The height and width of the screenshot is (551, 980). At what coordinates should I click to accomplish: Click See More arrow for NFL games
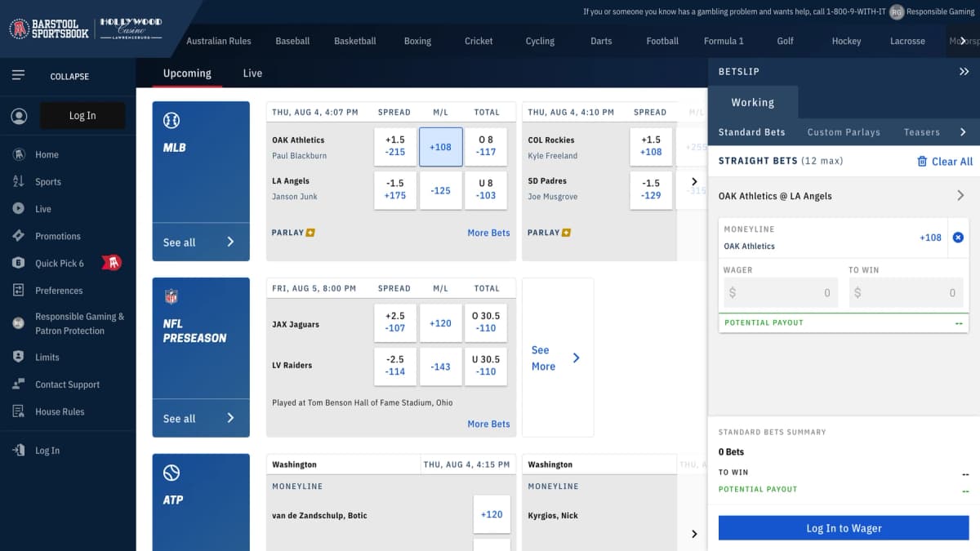pyautogui.click(x=576, y=358)
